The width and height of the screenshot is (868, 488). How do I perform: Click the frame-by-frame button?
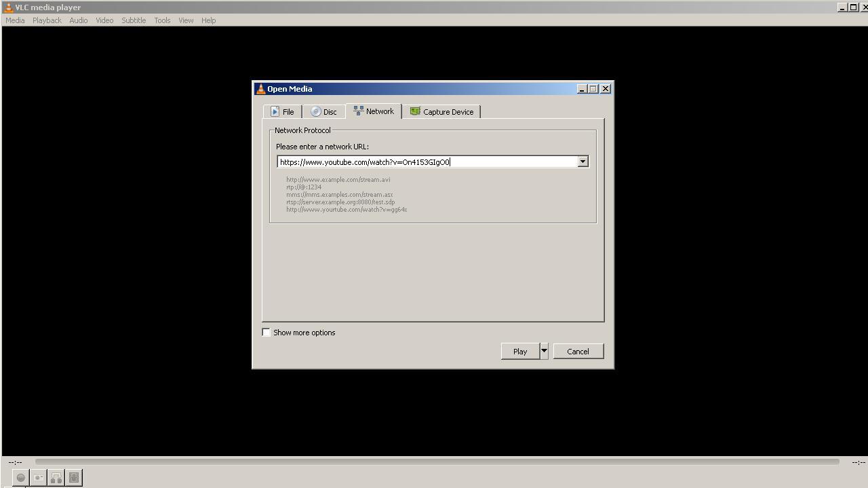[74, 478]
